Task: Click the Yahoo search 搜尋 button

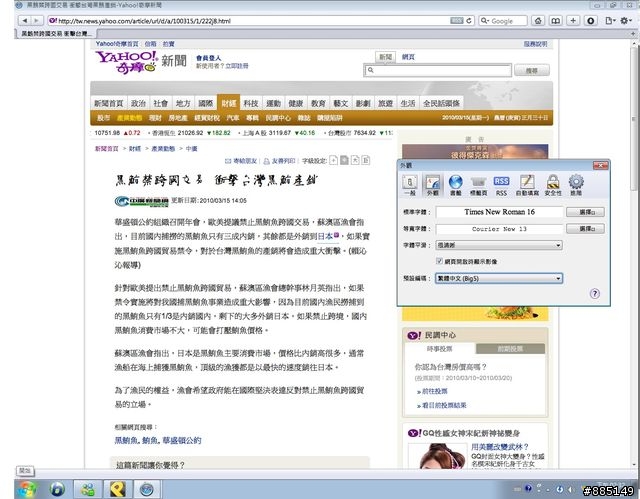Action: 531,70
